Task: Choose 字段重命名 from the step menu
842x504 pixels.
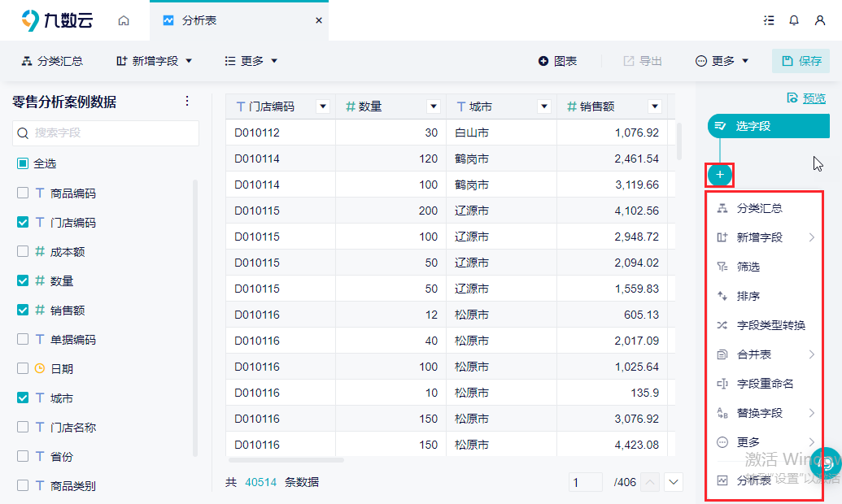Action: (764, 384)
